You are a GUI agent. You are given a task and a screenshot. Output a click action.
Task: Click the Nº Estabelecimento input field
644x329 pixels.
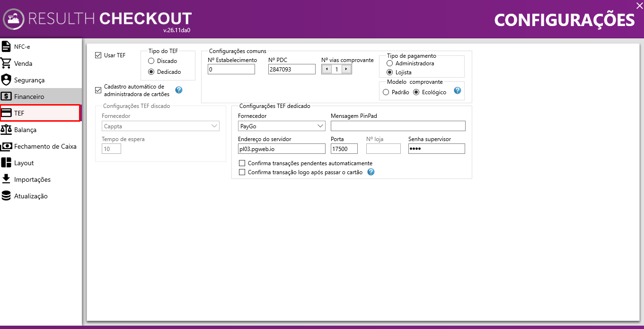tap(231, 69)
